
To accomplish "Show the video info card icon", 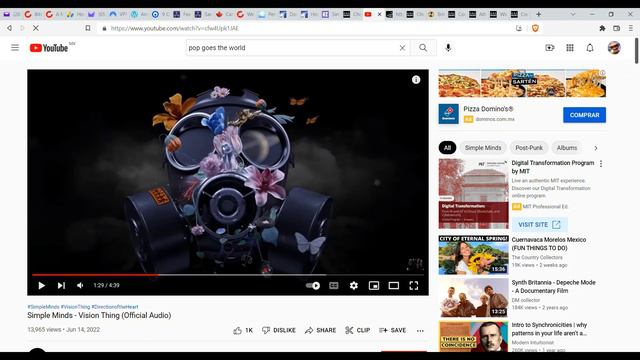I will [416, 80].
